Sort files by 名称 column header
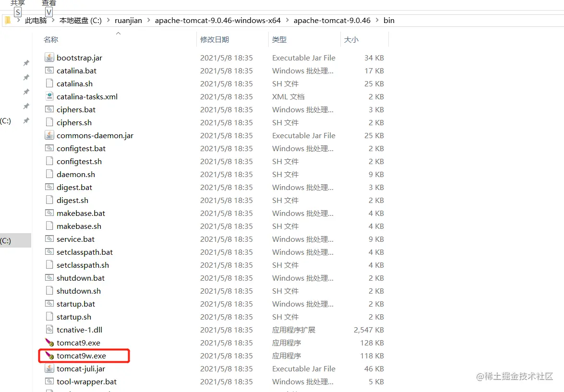564x392 pixels. coord(51,39)
